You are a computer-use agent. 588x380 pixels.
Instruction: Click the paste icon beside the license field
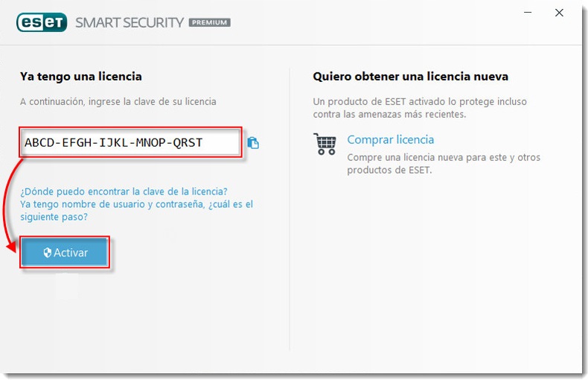[x=253, y=143]
